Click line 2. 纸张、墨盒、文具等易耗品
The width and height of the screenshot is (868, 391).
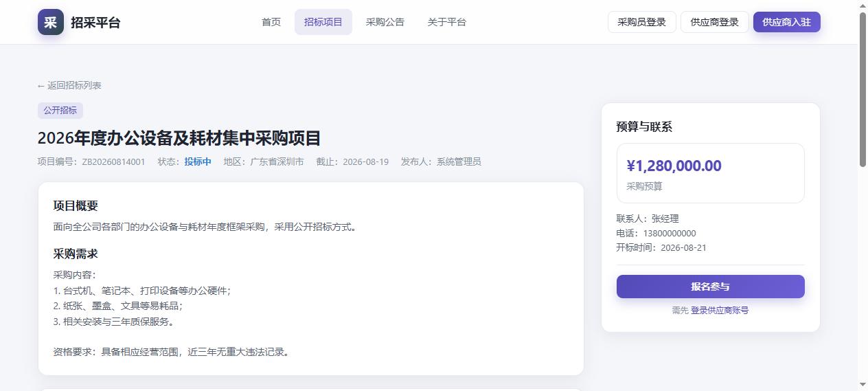click(x=118, y=306)
